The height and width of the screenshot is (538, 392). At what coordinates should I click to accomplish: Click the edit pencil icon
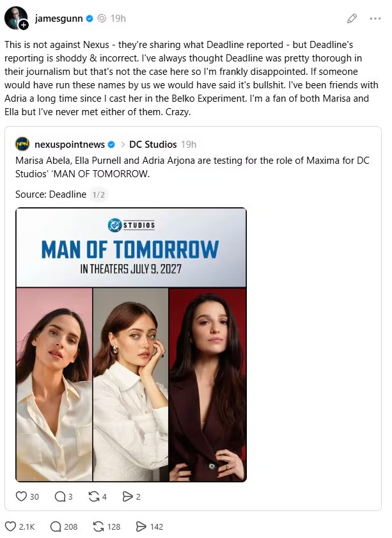[x=352, y=19]
